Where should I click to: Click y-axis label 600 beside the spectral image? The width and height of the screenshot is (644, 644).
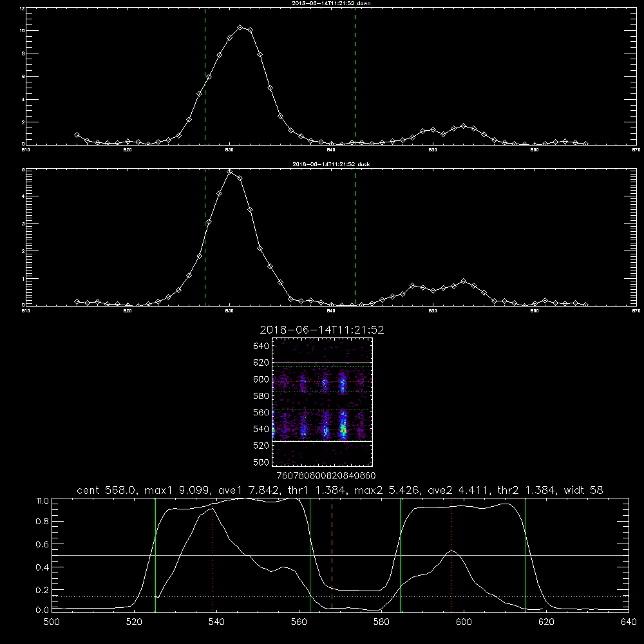coord(261,379)
